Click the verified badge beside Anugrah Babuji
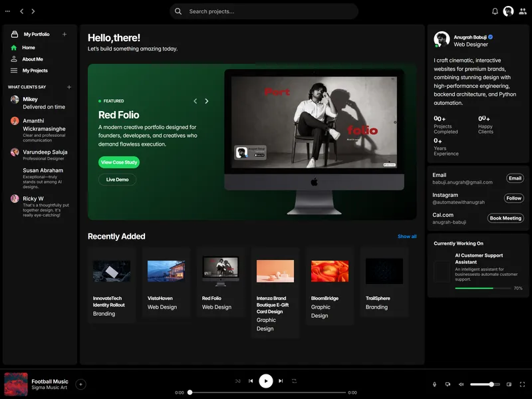This screenshot has height=399, width=532. coord(491,37)
